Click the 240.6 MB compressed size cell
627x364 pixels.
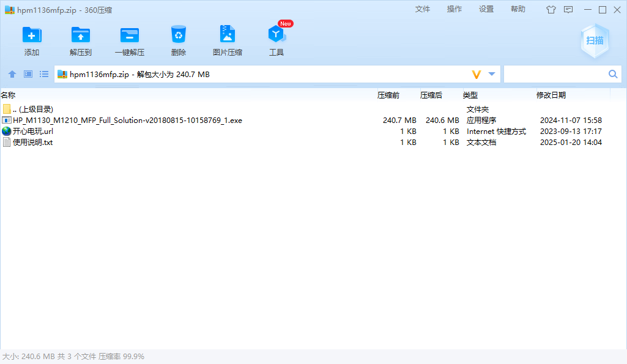442,121
